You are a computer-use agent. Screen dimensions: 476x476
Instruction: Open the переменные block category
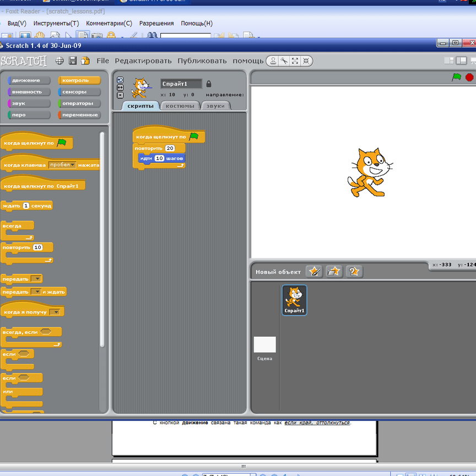(79, 115)
